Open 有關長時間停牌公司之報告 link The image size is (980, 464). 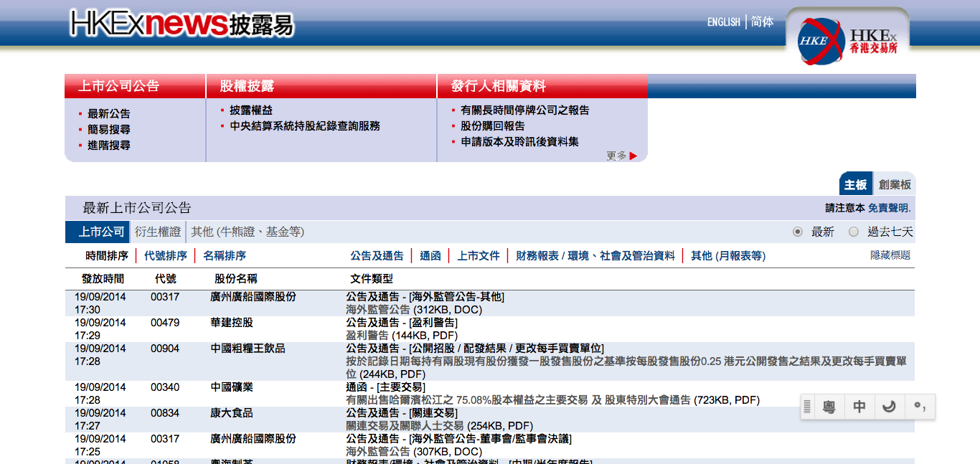click(x=525, y=110)
